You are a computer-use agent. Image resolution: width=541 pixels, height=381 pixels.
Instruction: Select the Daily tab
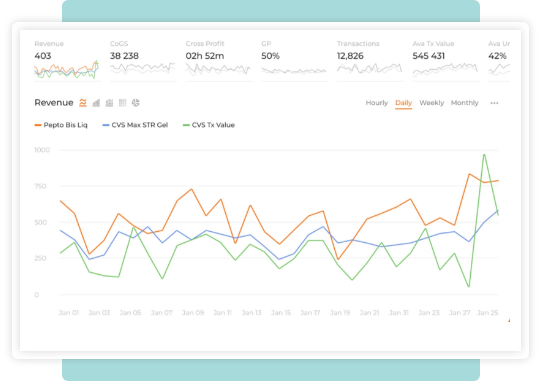point(404,103)
